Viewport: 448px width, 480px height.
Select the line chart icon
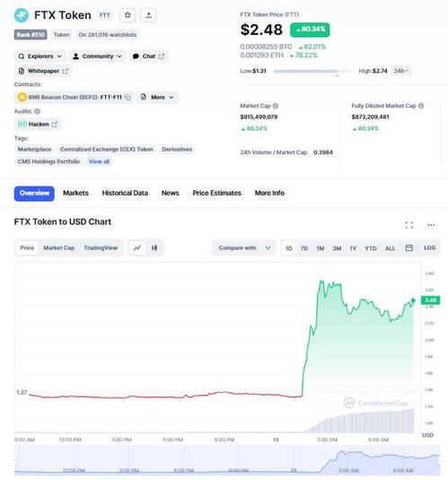(x=137, y=248)
